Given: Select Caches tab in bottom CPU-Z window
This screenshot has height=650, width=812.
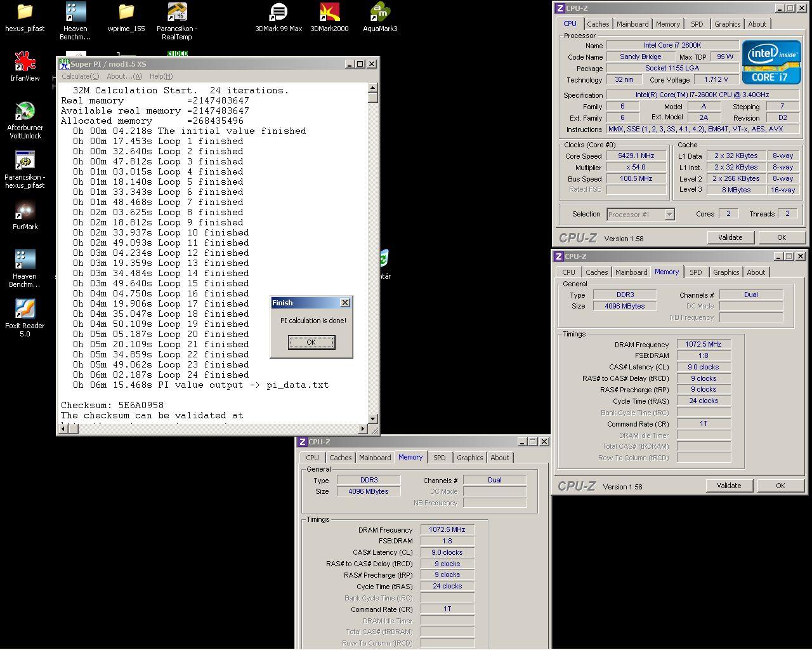Looking at the screenshot, I should 340,458.
